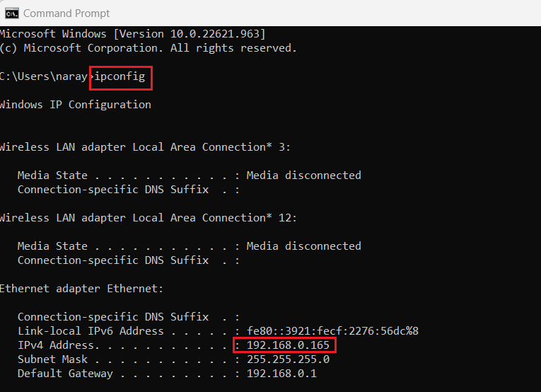Click the Local Area Connection* 12 heading
Image resolution: width=541 pixels, height=392 pixels.
(149, 218)
